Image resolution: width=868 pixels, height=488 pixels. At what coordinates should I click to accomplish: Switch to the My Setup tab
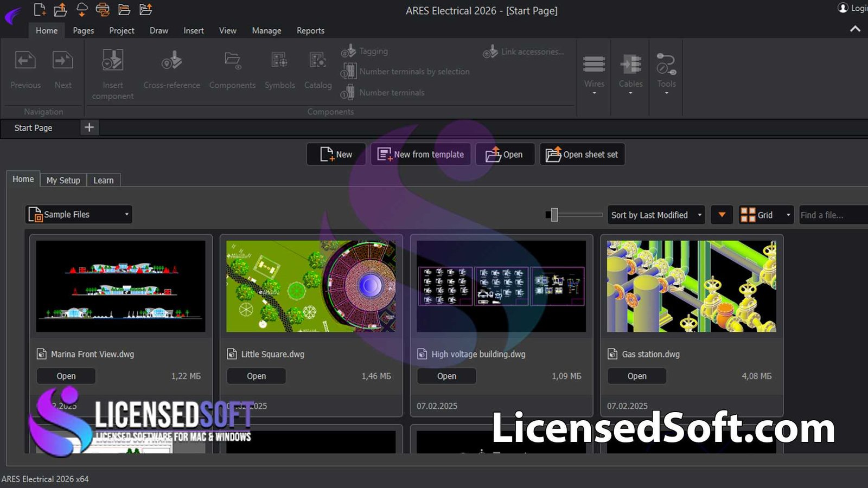[63, 180]
